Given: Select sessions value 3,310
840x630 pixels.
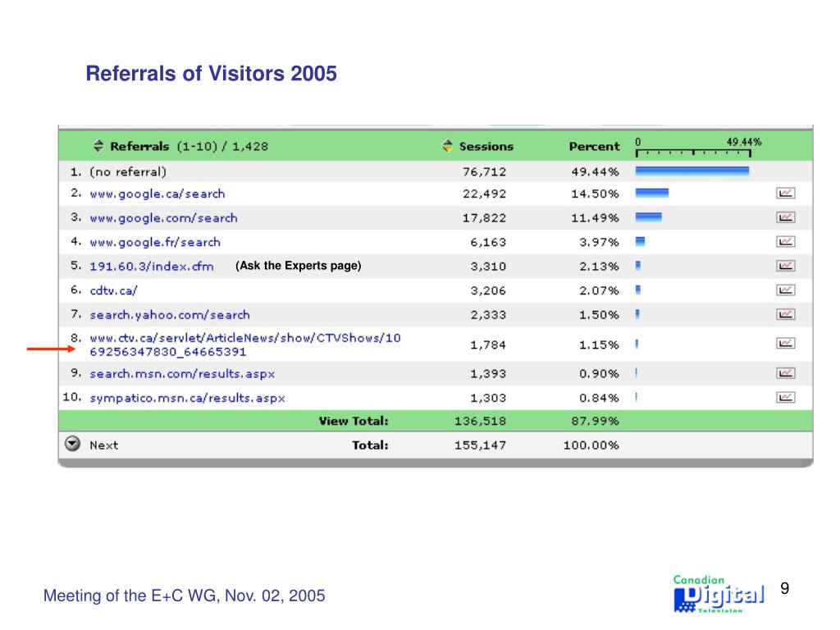Looking at the screenshot, I should (x=488, y=267).
